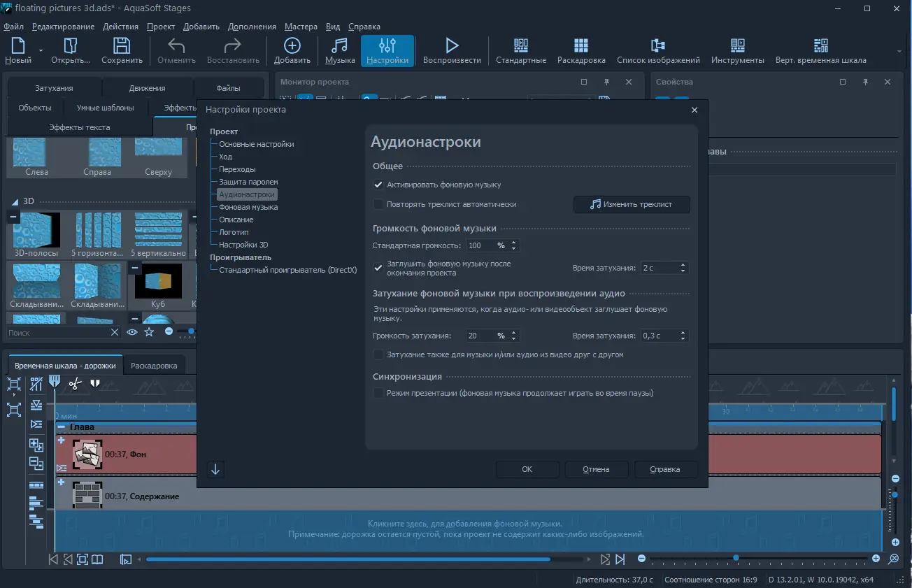Click the Изменить треклист button

tap(632, 204)
